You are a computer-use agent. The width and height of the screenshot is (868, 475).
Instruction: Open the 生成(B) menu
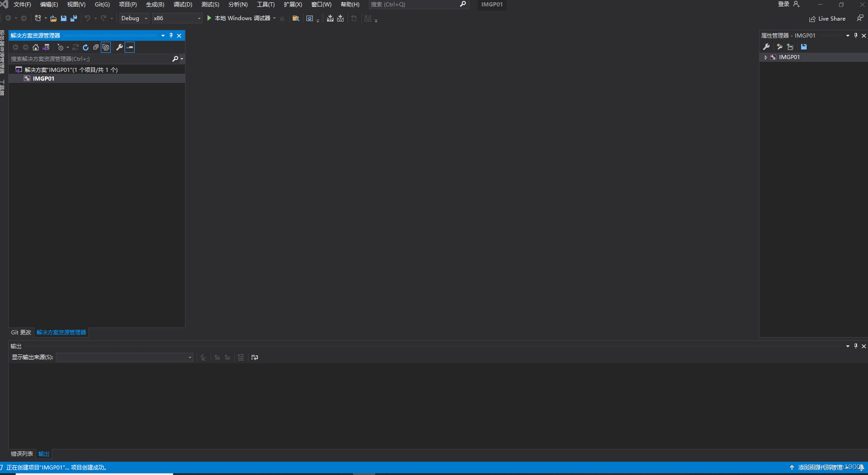pyautogui.click(x=155, y=5)
